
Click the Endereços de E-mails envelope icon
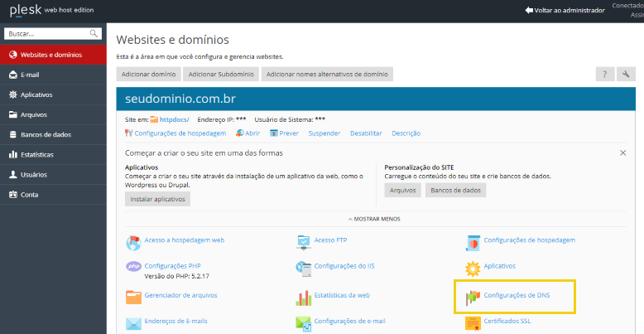coord(133,324)
